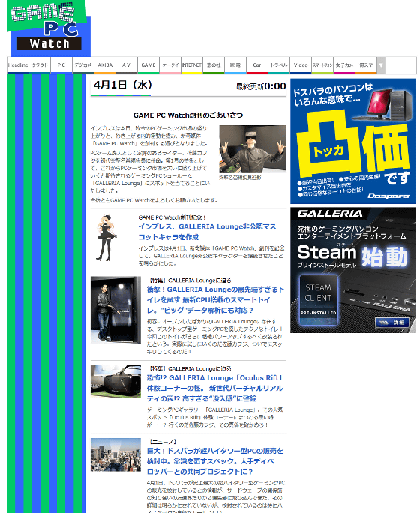This screenshot has width=420, height=513.
Task: Open the 家電 nav tab
Action: click(x=235, y=65)
